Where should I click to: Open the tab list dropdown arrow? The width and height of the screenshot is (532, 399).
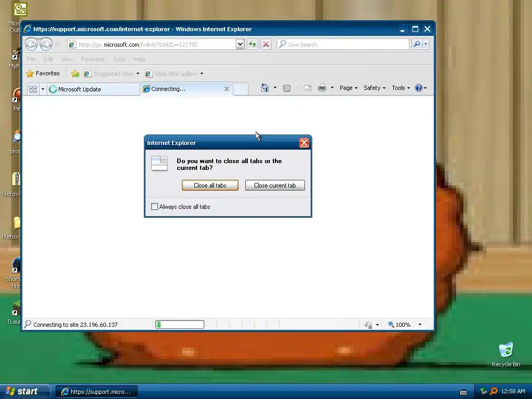(43, 89)
